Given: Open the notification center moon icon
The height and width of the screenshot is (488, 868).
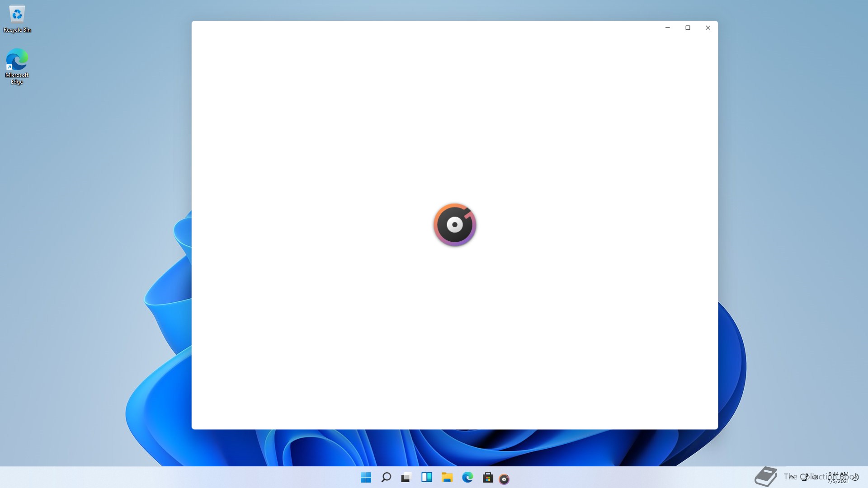Looking at the screenshot, I should [x=855, y=477].
